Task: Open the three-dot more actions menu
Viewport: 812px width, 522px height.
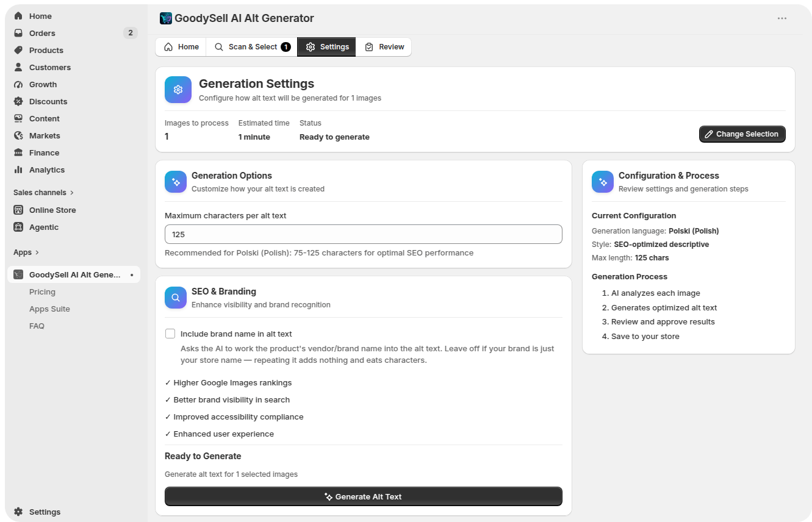Action: point(782,18)
